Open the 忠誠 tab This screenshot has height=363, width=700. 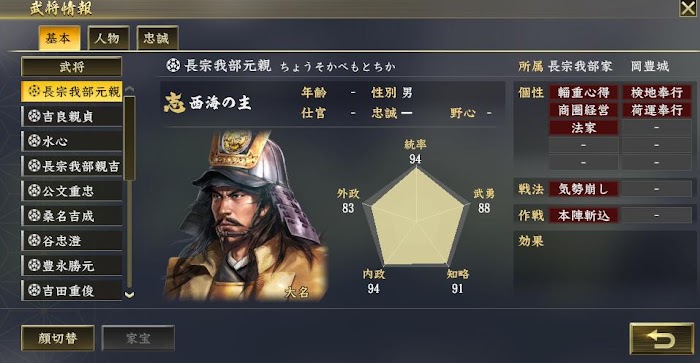[x=157, y=38]
